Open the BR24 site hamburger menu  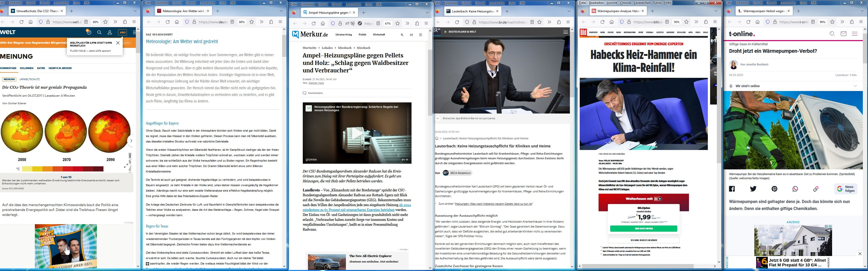click(x=565, y=32)
